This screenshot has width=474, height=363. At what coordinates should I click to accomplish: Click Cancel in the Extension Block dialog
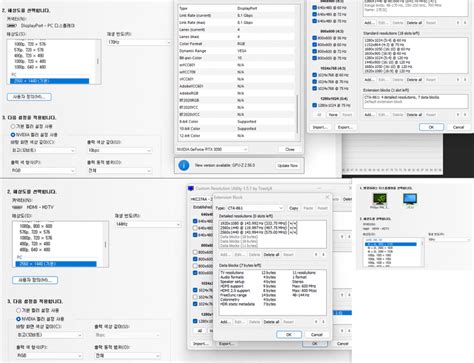tap(317, 335)
